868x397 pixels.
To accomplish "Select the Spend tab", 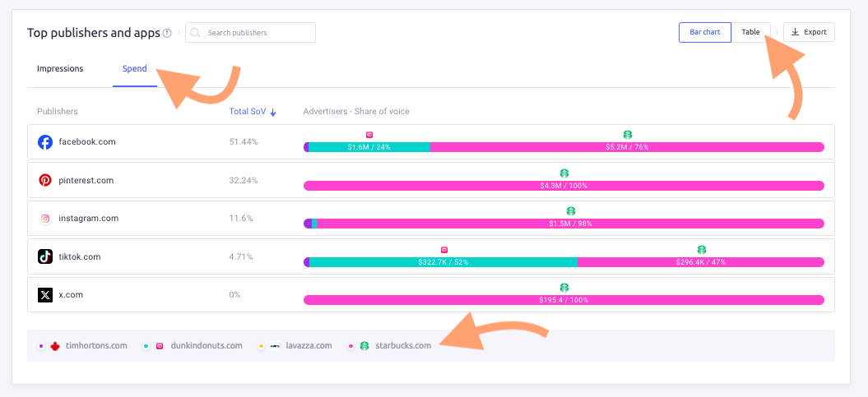I will pyautogui.click(x=134, y=69).
